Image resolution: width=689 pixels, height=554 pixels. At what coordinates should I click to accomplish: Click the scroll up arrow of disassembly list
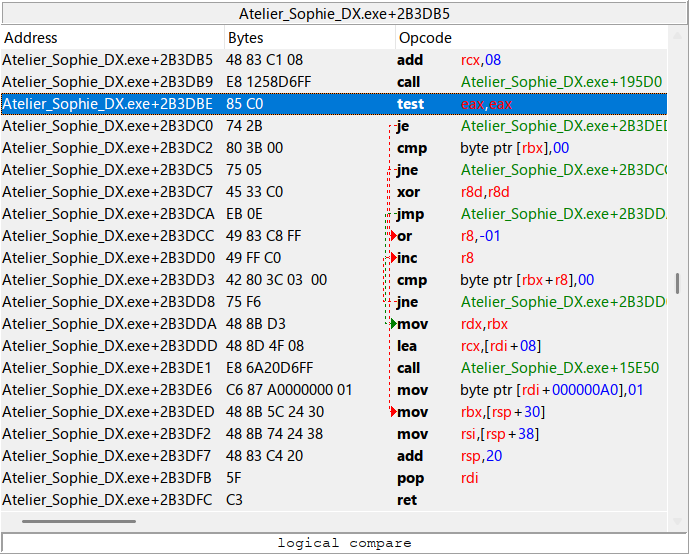(x=679, y=37)
